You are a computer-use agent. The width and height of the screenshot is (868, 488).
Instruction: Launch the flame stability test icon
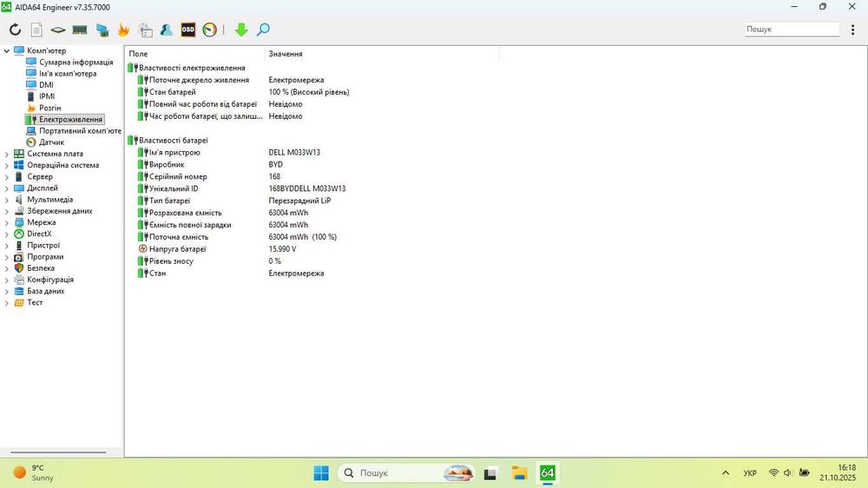(123, 30)
